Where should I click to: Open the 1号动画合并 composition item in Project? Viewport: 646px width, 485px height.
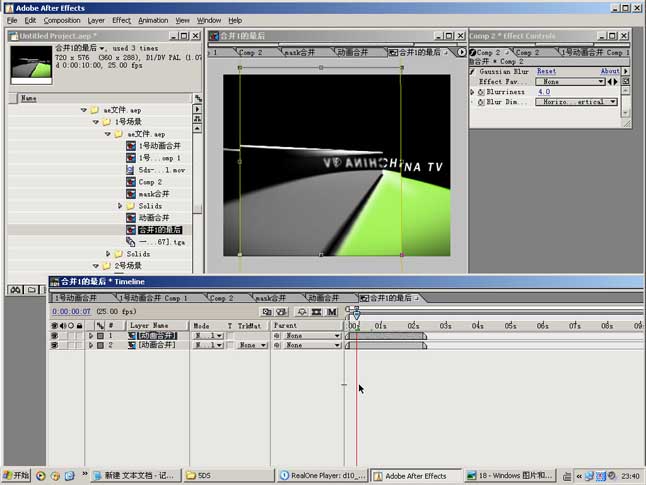(x=153, y=146)
